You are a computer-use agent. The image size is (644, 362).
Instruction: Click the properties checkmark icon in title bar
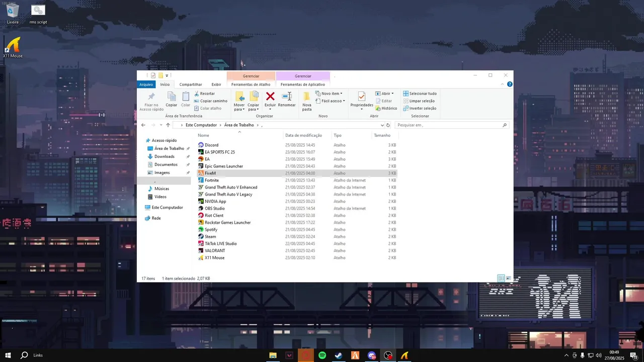pos(153,75)
